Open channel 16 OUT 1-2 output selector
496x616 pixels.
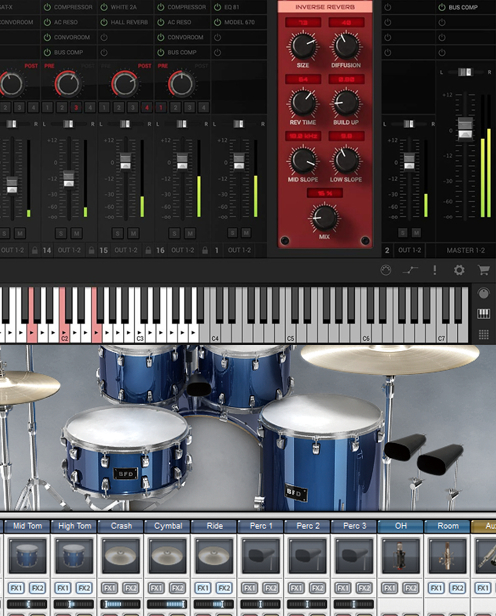point(183,250)
